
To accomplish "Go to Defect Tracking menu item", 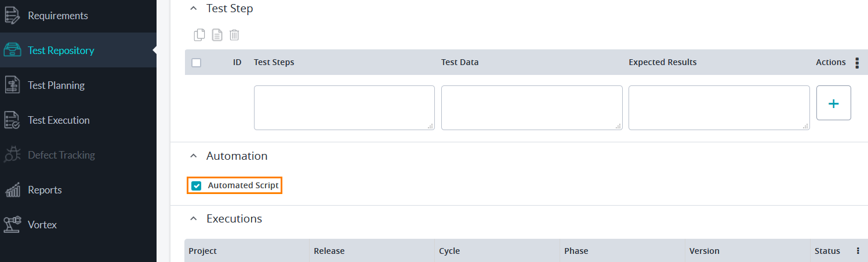I will coord(61,155).
